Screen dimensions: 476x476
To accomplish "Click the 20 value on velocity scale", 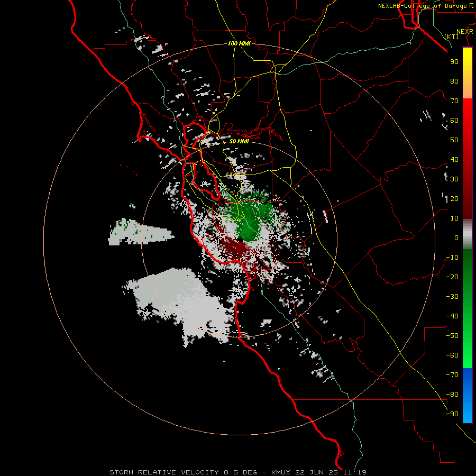I will pos(454,198).
